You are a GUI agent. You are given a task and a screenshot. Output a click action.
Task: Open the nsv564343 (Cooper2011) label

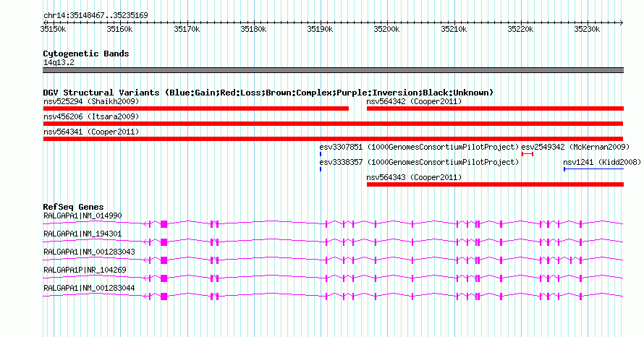click(414, 177)
